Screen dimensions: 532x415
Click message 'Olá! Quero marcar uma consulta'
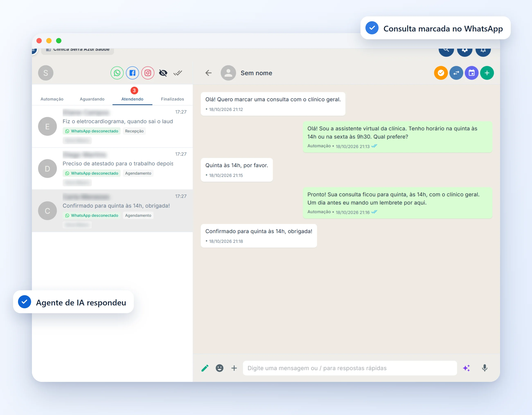point(273,104)
